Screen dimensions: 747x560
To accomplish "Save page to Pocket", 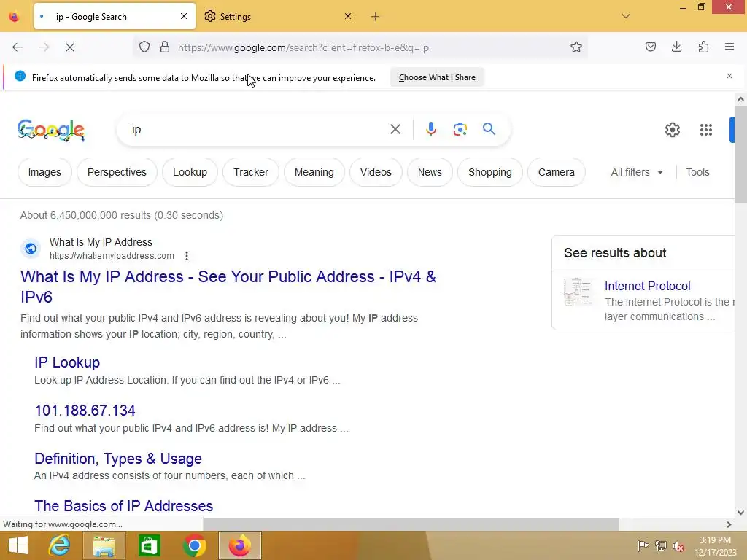I will [x=650, y=47].
